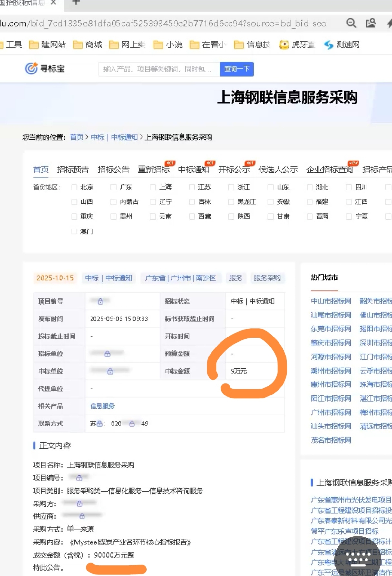Open the 信息服务 related product link
The image size is (392, 576).
click(x=103, y=406)
